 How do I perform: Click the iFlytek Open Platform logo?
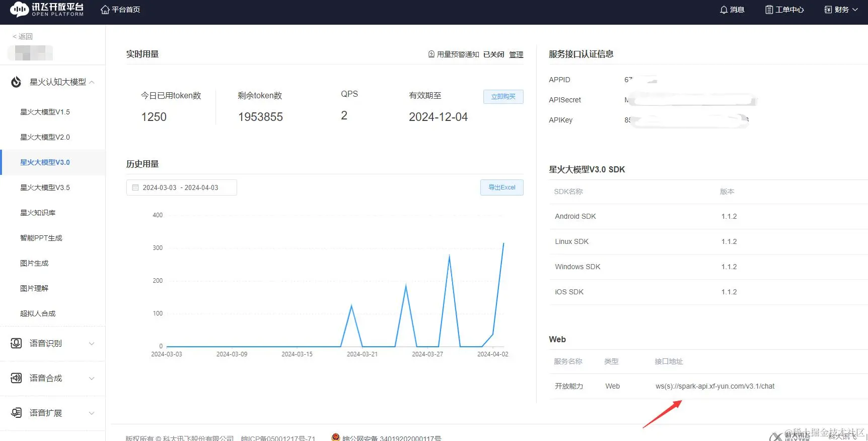point(47,9)
